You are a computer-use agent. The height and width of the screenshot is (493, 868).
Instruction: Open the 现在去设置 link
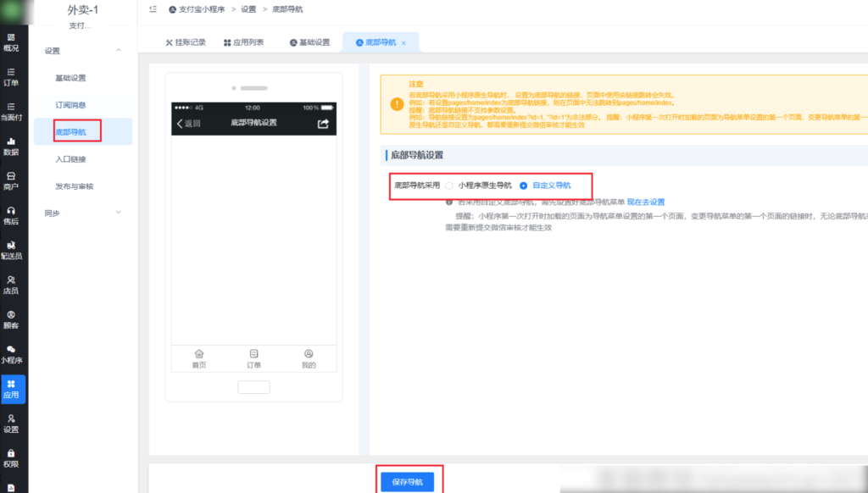648,202
